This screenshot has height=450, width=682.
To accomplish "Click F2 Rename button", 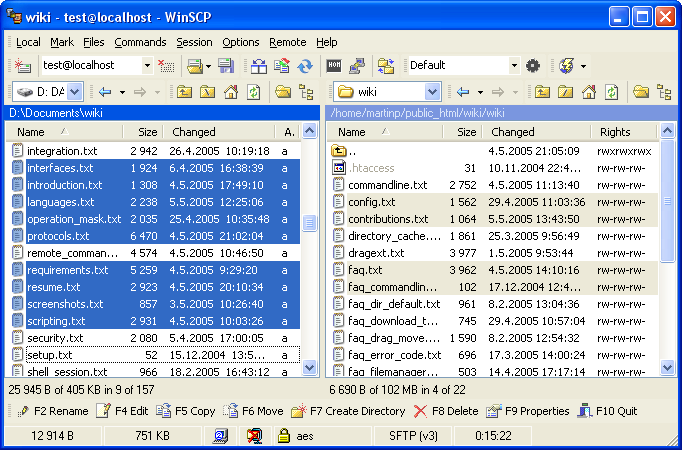I will [x=52, y=411].
